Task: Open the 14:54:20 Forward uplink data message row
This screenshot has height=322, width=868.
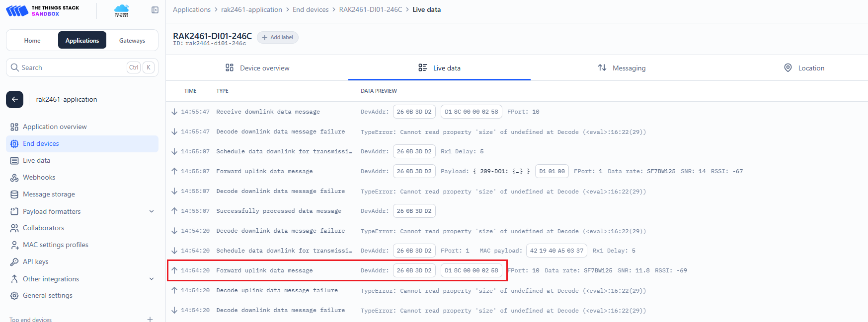Action: [x=264, y=270]
